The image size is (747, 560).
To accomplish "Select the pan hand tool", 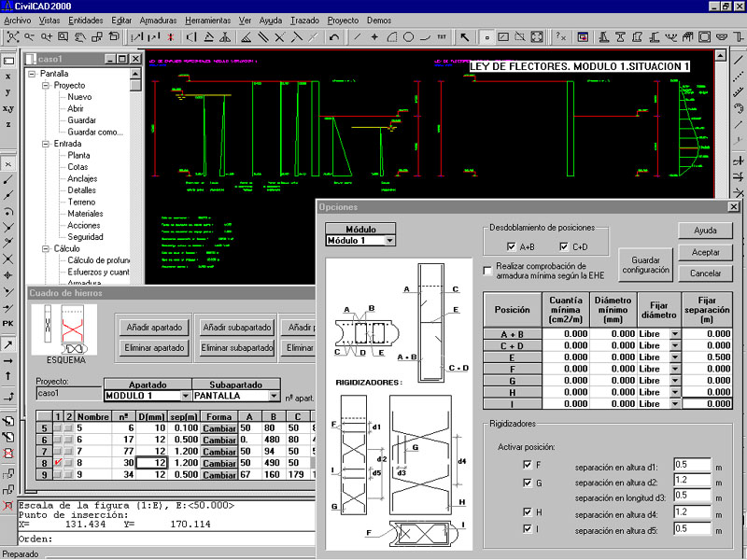I will 79,37.
